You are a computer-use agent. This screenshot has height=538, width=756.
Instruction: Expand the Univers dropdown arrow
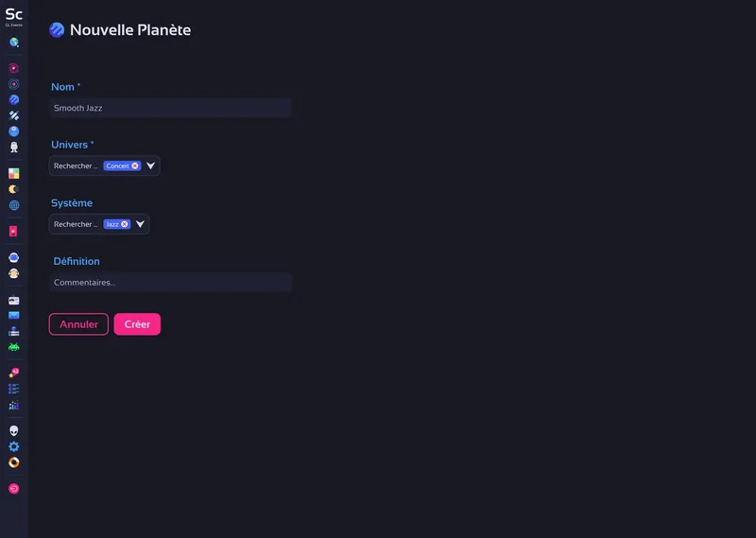click(x=150, y=166)
